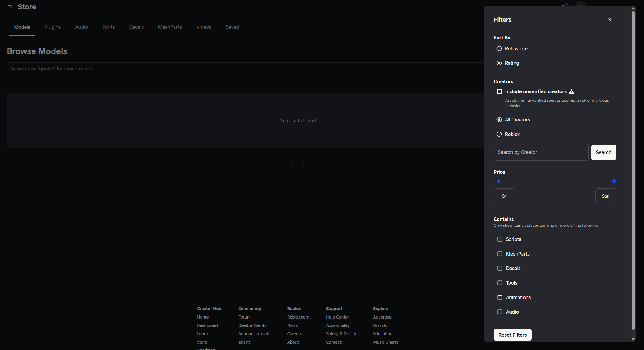Image resolution: width=644 pixels, height=350 pixels.
Task: Open Brands footer link
Action: (x=380, y=325)
